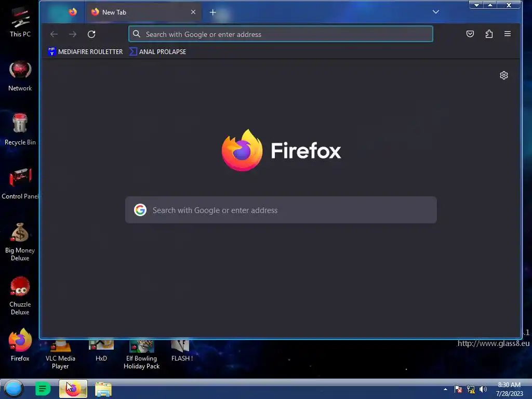The image size is (532, 399).
Task: Close the New Tab tab
Action: point(193,12)
